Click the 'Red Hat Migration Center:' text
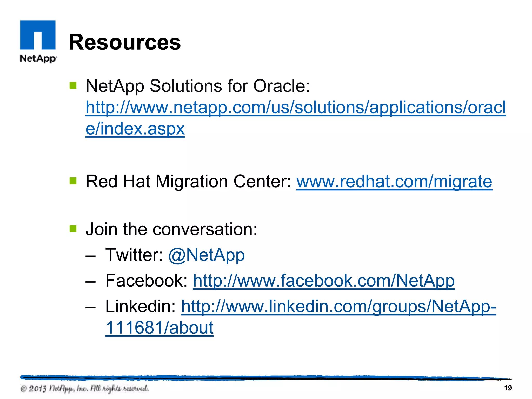Screen dimensions: 532x399 (189, 181)
